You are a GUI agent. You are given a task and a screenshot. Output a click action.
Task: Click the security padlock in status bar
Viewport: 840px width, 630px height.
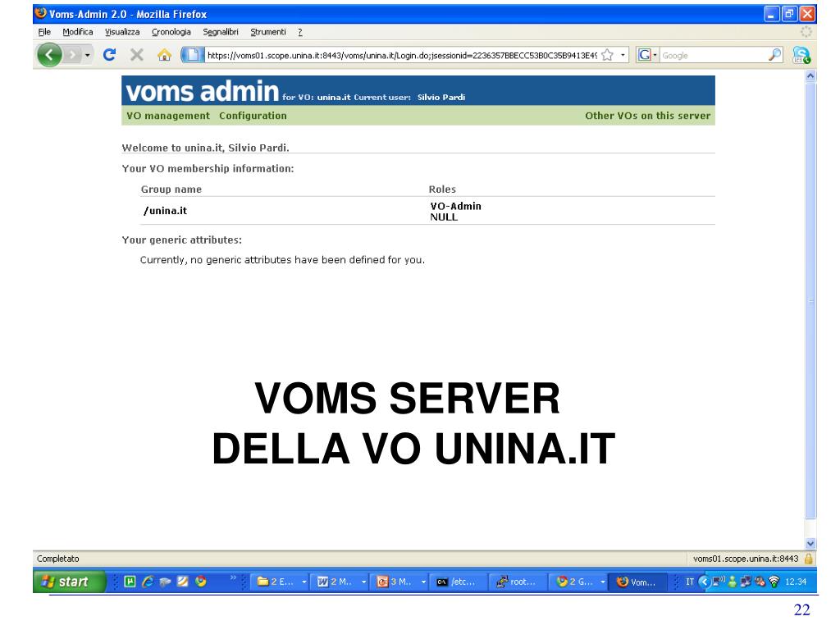[808, 559]
